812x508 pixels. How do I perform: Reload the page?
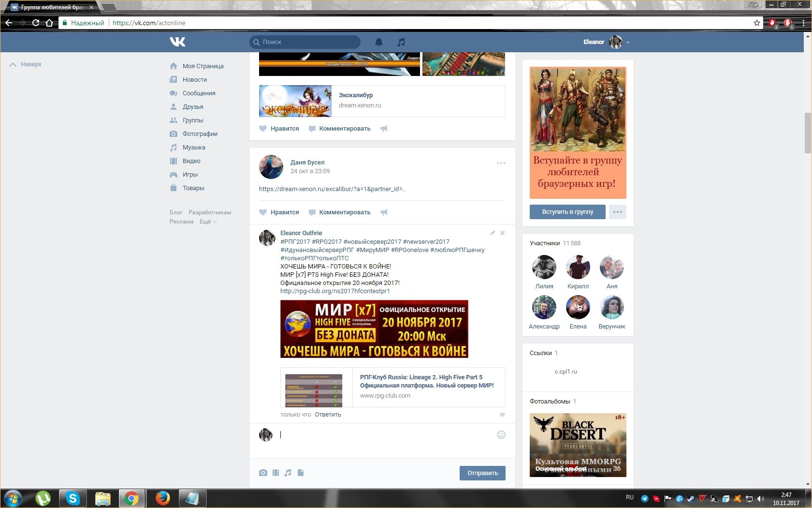(36, 23)
